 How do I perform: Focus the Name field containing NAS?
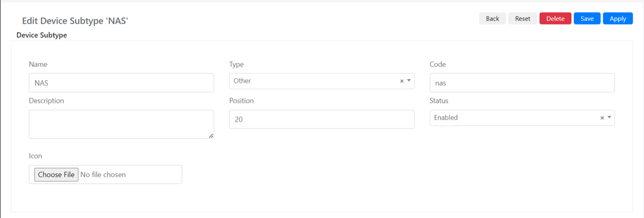coord(122,83)
